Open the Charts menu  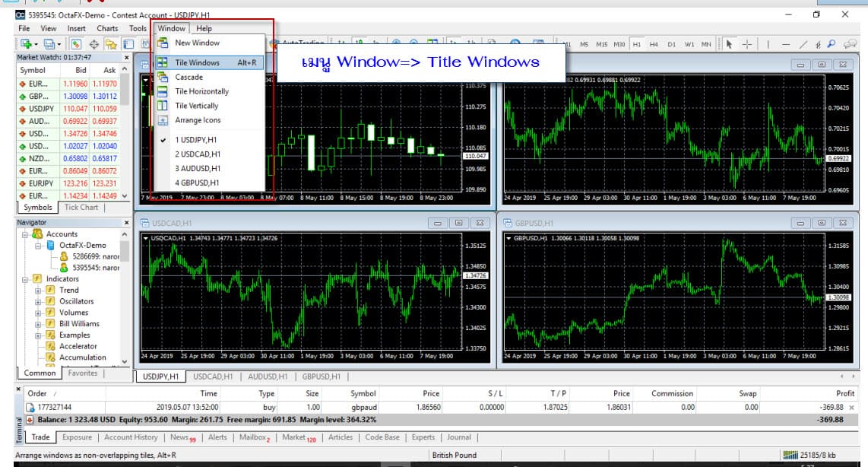coord(107,29)
